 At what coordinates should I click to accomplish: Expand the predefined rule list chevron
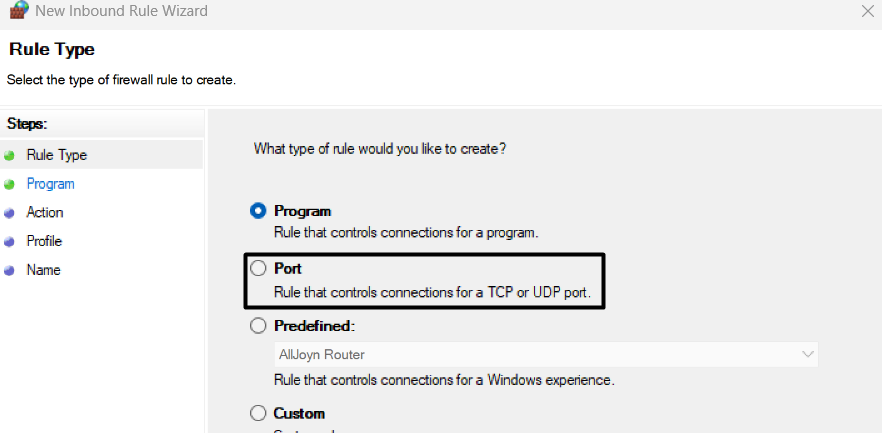pos(806,354)
